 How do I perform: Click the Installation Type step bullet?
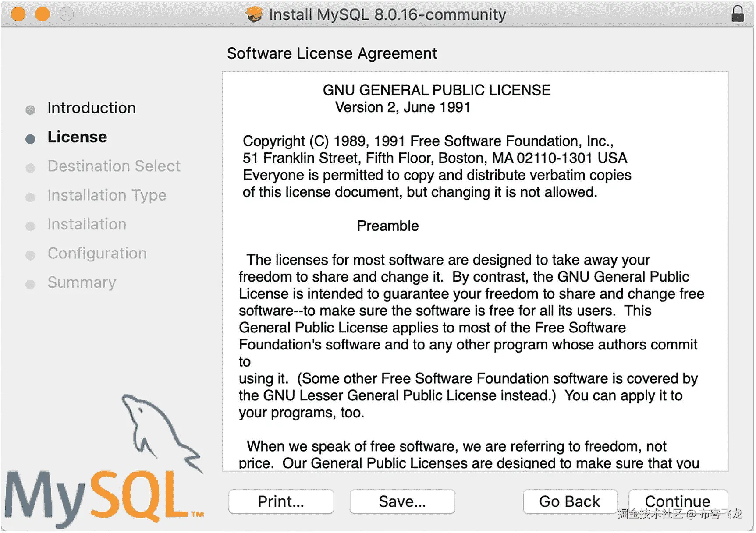click(29, 197)
